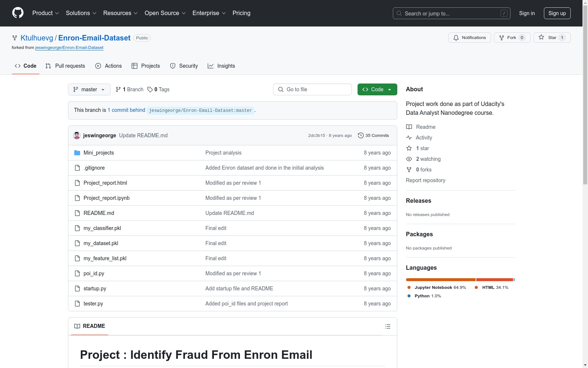Image resolution: width=588 pixels, height=368 pixels.
Task: Click the Fork icon button
Action: 502,38
